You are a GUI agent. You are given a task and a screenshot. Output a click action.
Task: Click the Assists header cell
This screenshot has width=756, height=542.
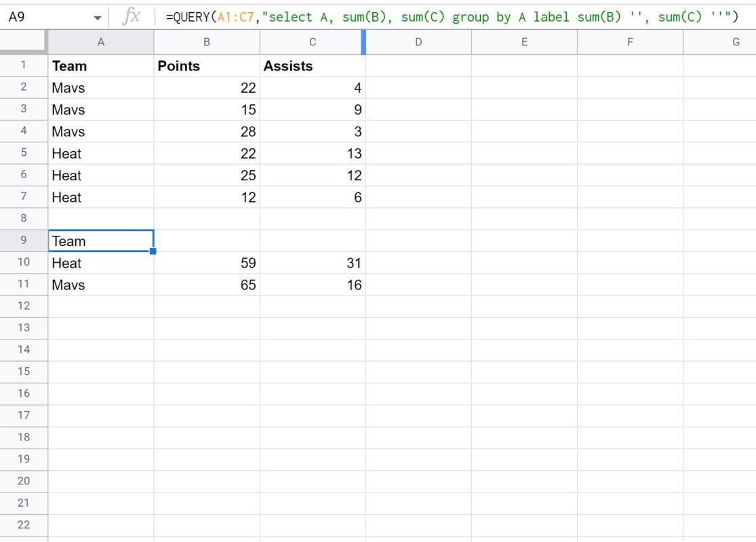click(313, 66)
